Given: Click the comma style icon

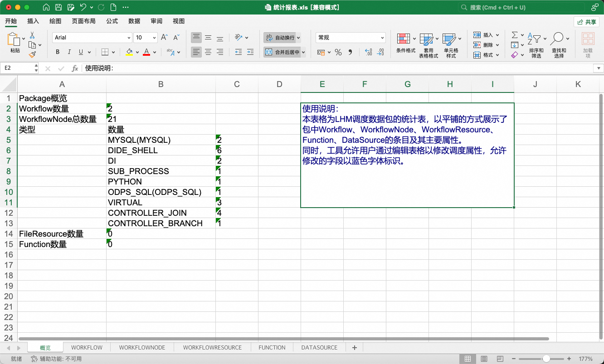Looking at the screenshot, I should 350,52.
